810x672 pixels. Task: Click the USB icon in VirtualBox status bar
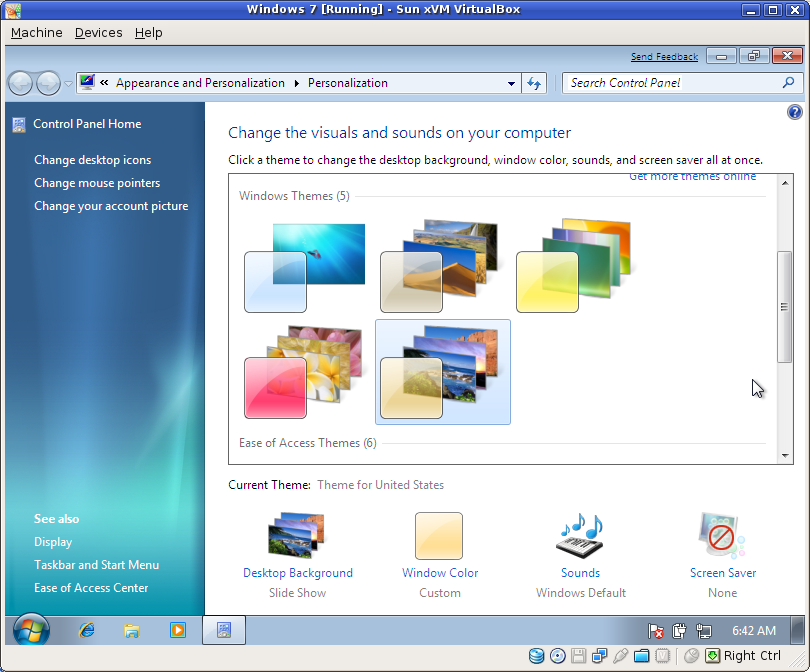[x=620, y=655]
